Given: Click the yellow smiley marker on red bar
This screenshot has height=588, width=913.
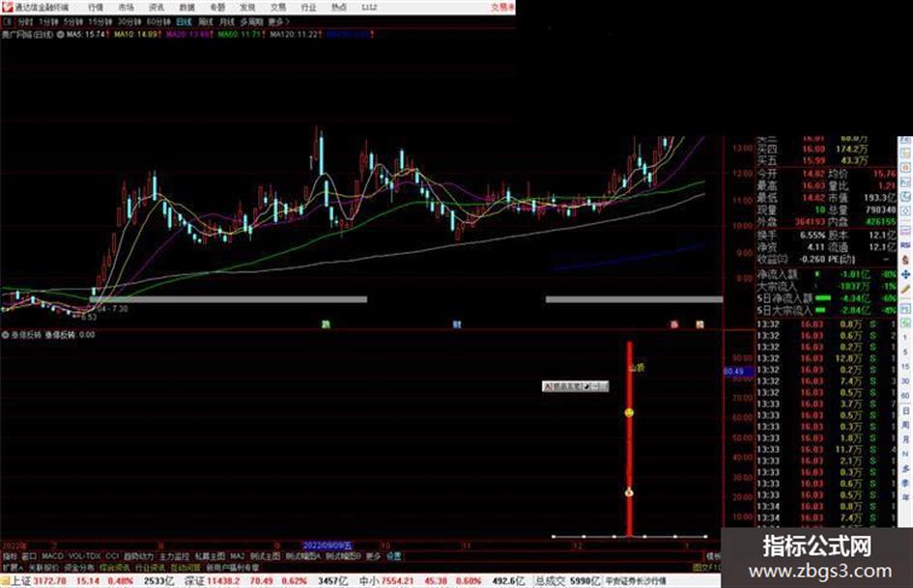Looking at the screenshot, I should (629, 413).
